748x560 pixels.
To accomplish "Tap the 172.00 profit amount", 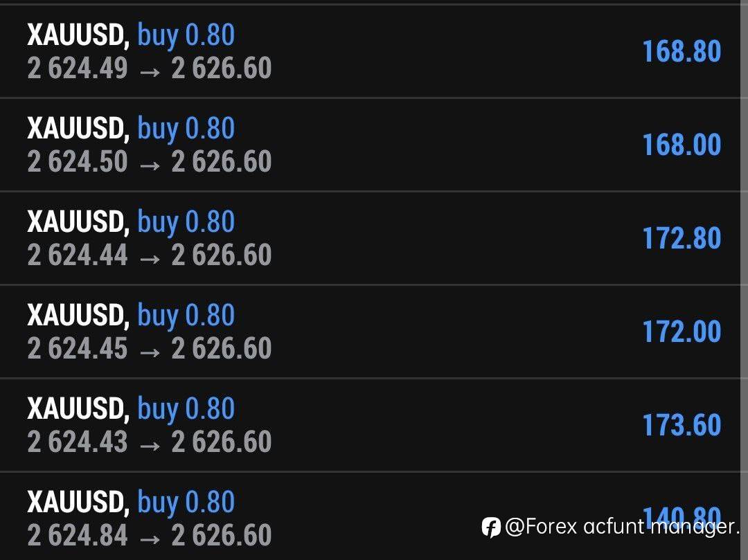I will [682, 332].
